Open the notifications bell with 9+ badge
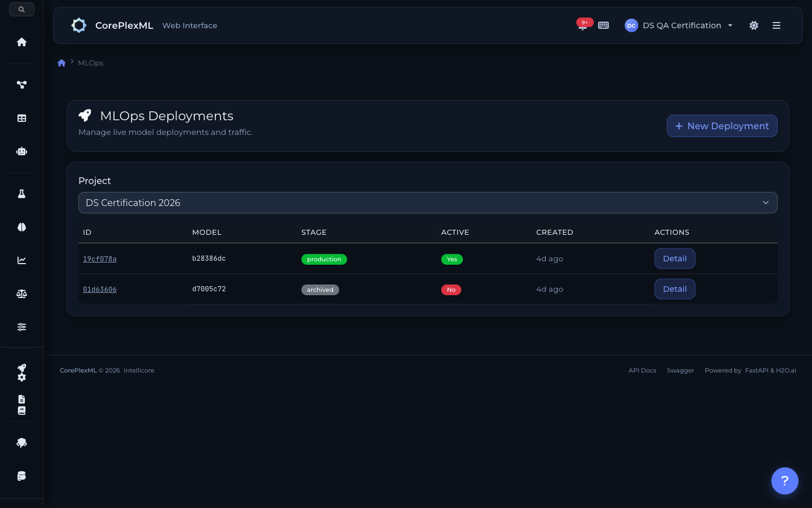 582,26
